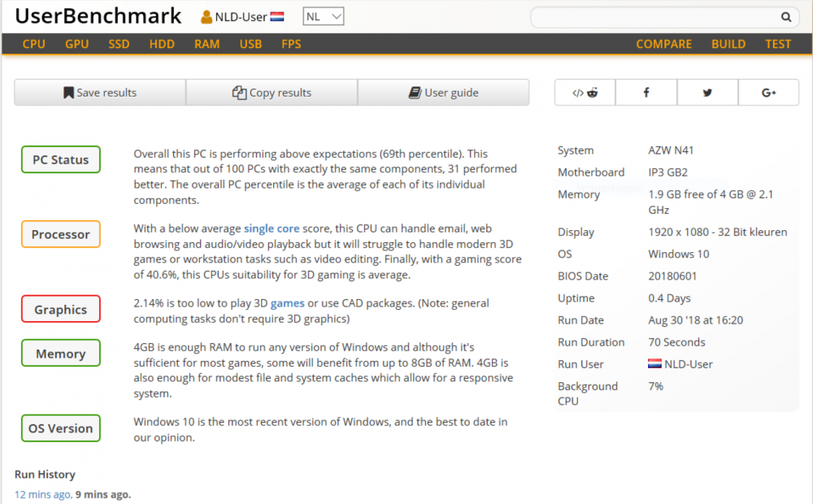The image size is (813, 504).
Task: Follow the single core link
Action: [x=272, y=229]
